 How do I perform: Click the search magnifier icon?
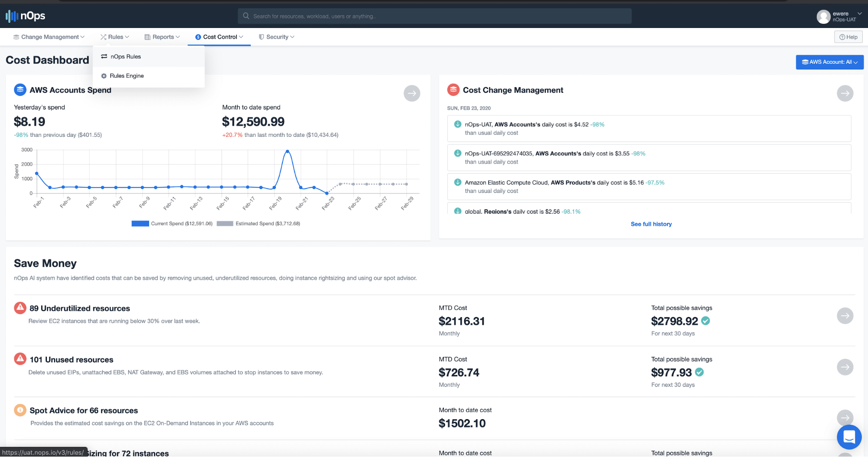click(246, 16)
